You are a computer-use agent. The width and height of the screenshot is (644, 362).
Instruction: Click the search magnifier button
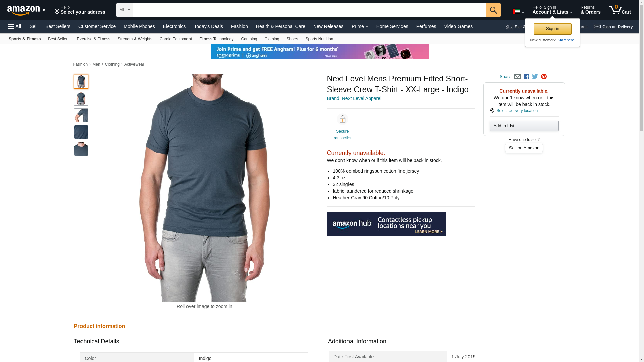[493, 10]
